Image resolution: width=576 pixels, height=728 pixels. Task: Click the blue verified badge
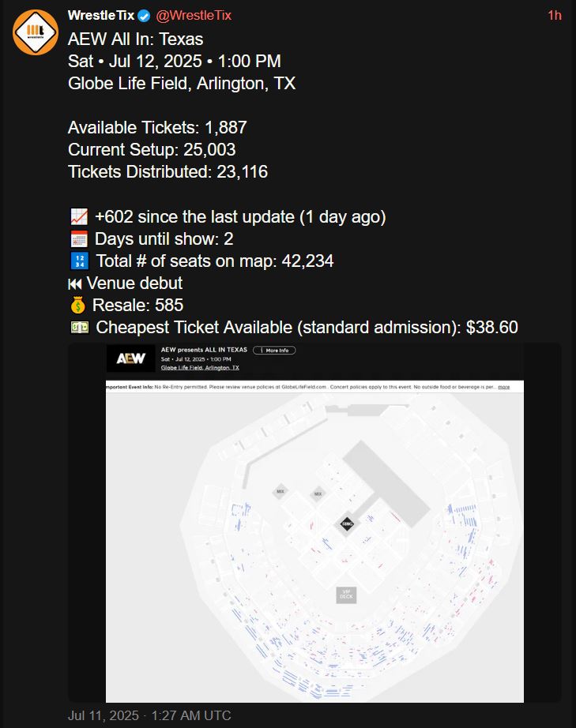(144, 16)
